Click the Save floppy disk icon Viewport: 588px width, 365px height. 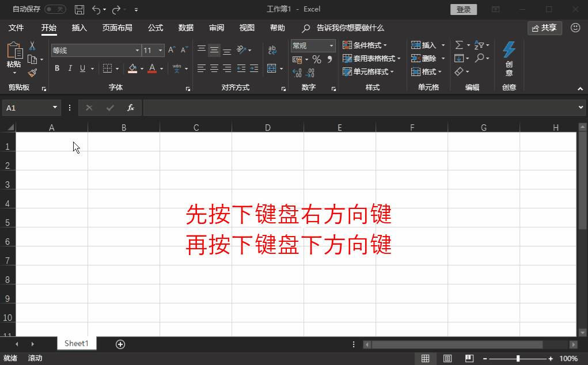click(79, 10)
